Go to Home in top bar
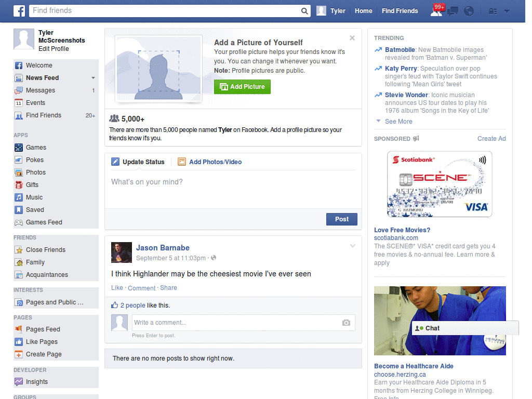532x399 pixels. [363, 11]
